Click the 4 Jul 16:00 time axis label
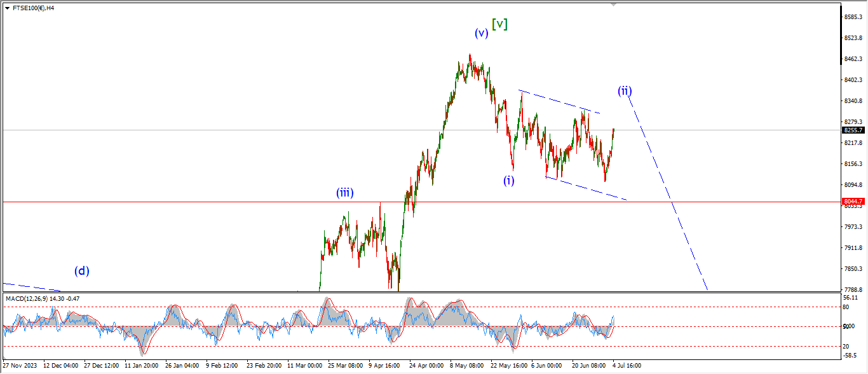The height and width of the screenshot is (374, 868). 626,366
